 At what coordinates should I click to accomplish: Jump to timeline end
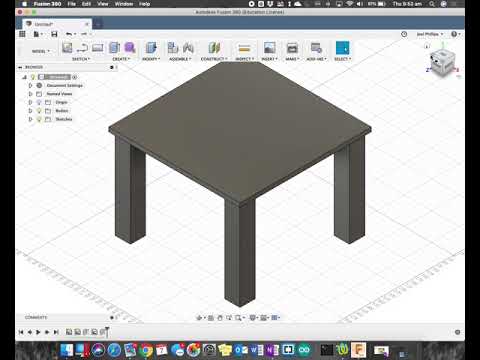56,332
